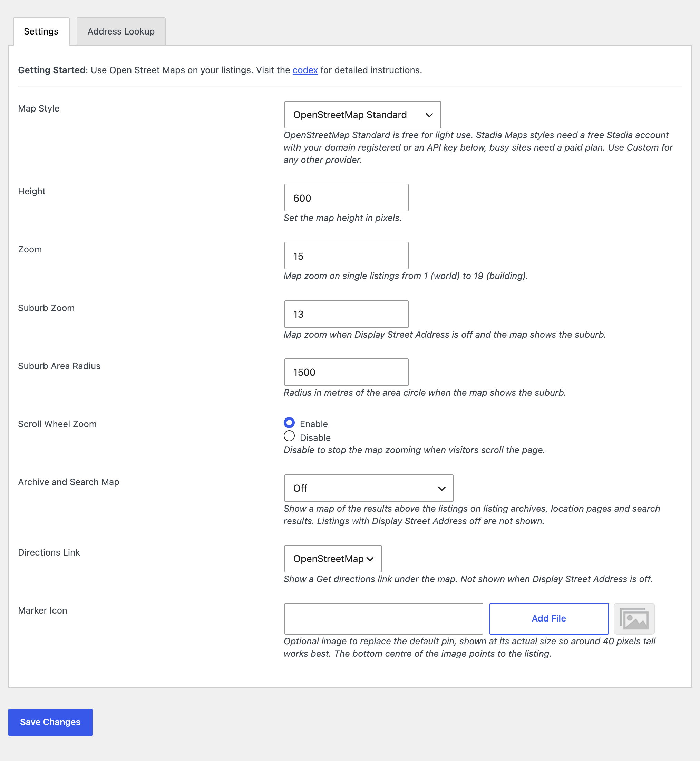This screenshot has width=700, height=761.
Task: Click the "Suburb Area Radius" label
Action: tap(59, 366)
